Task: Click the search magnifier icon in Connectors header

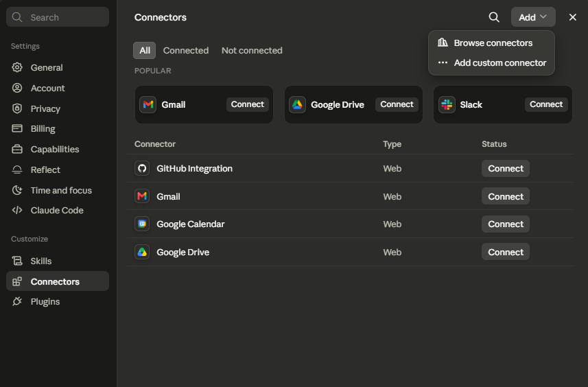Action: pyautogui.click(x=494, y=17)
